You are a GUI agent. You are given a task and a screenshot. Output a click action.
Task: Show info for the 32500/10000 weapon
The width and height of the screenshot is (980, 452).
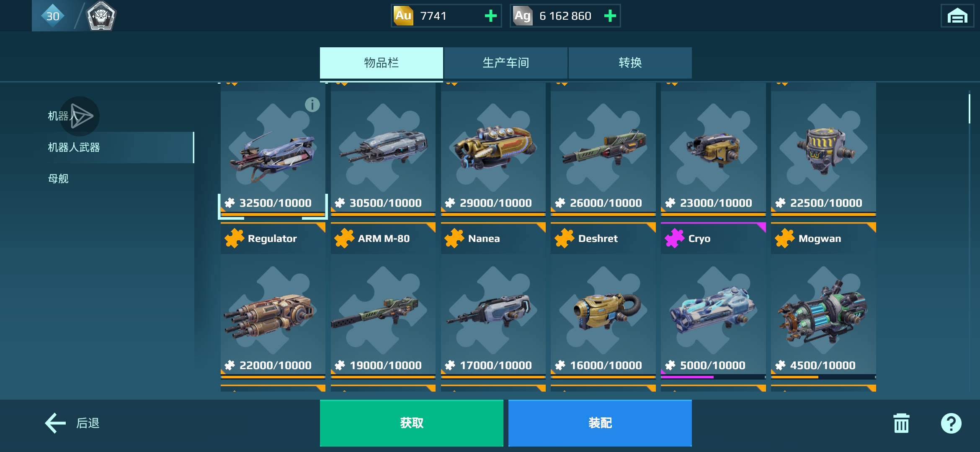coord(312,105)
